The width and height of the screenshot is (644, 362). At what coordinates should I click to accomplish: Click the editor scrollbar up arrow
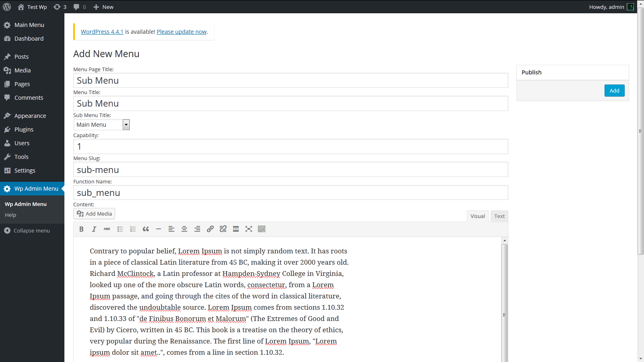[505, 241]
